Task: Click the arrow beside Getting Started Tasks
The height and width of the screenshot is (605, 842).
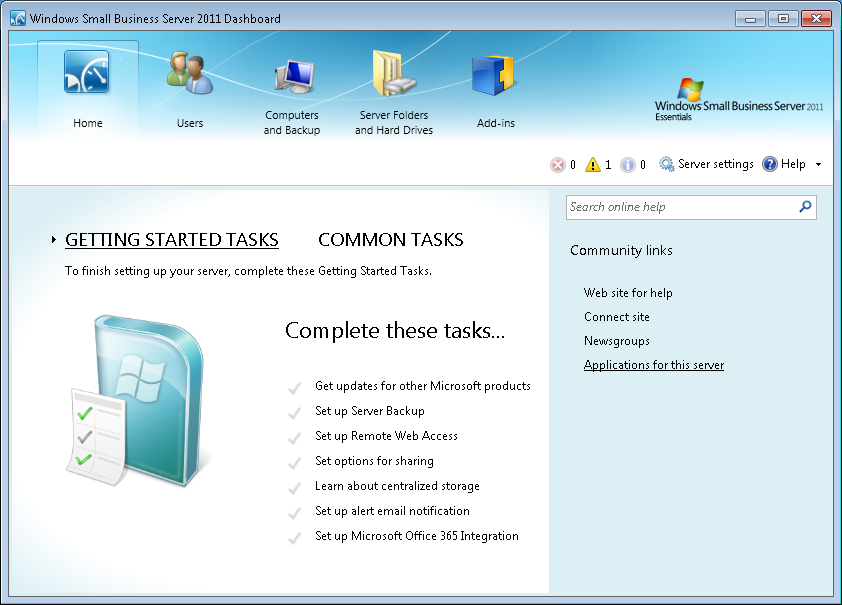Action: (x=54, y=239)
